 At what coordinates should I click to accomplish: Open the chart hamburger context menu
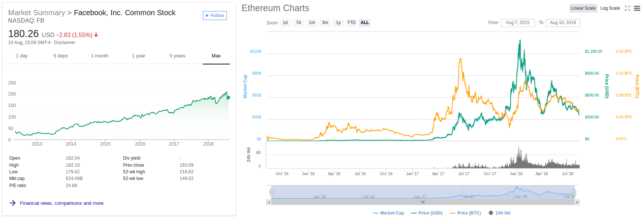637,8
